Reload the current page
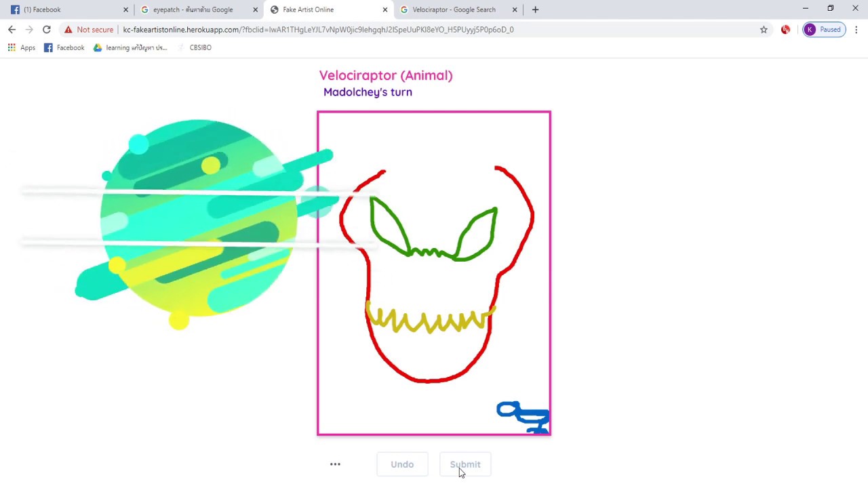868x488 pixels. pyautogui.click(x=47, y=30)
